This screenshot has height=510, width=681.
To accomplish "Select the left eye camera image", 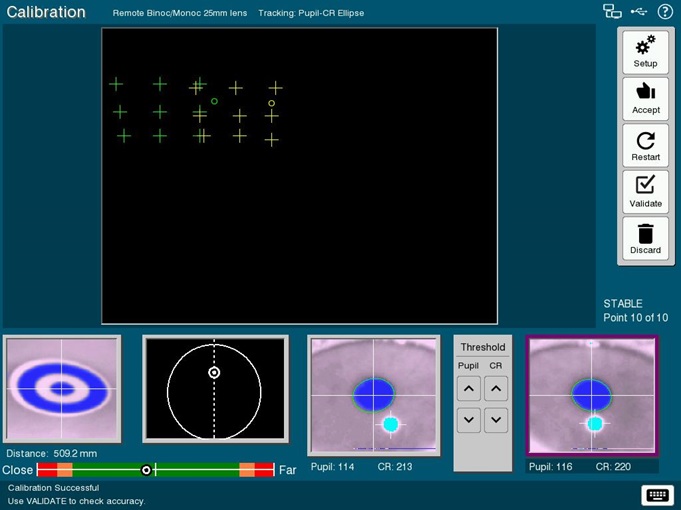I will [373, 397].
